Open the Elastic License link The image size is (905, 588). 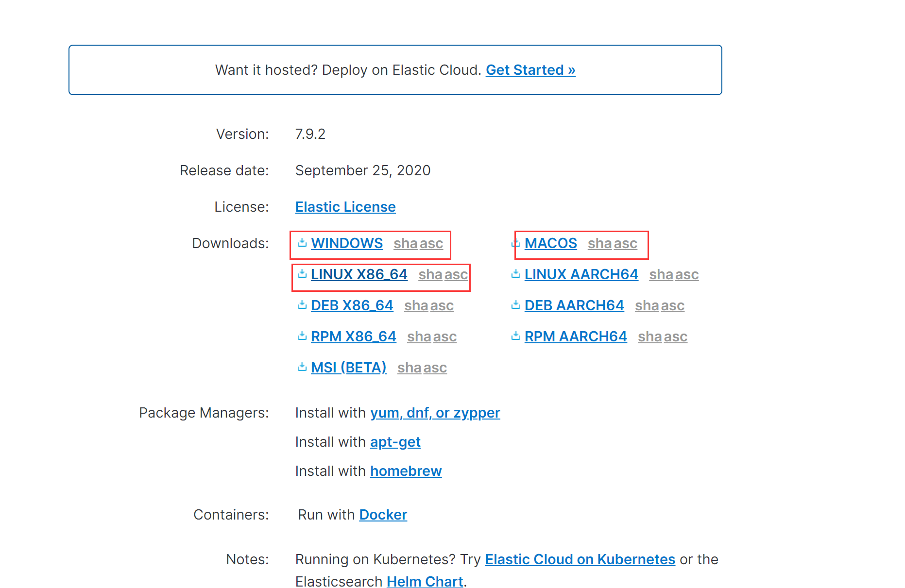[345, 207]
